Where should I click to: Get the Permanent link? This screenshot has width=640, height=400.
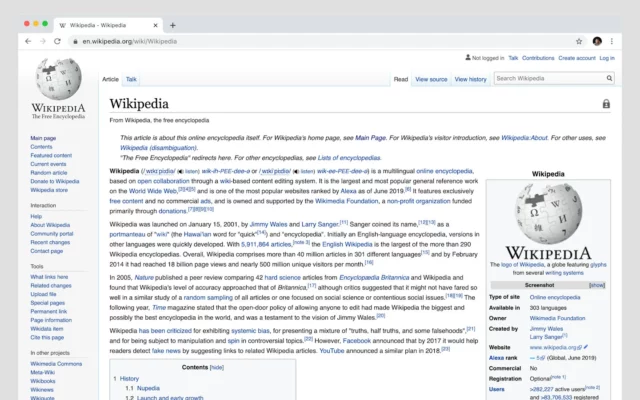49,311
